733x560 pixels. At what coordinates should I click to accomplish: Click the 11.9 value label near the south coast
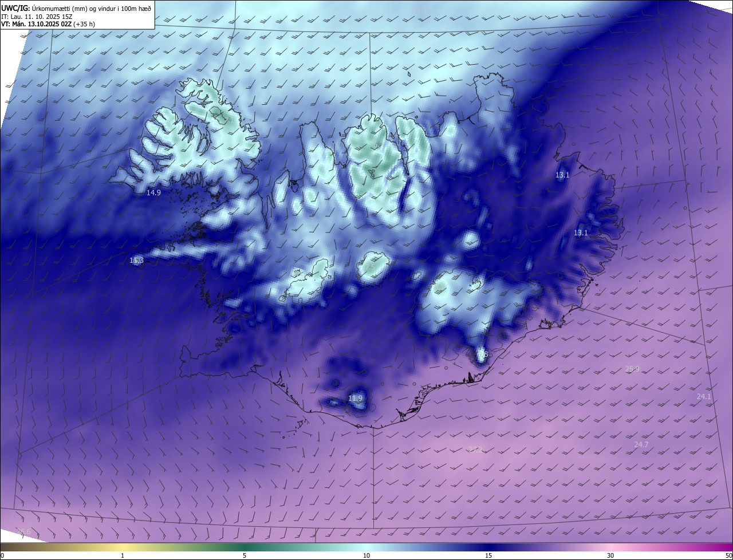(355, 398)
